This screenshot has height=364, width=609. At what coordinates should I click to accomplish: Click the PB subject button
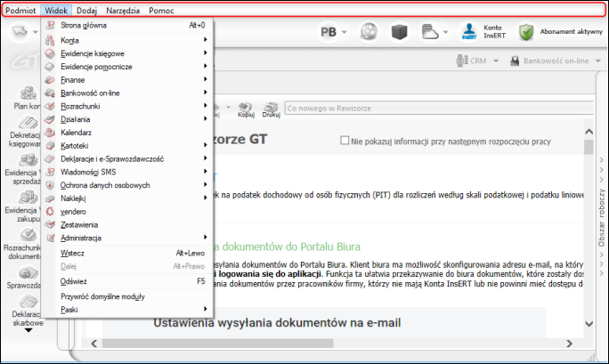coord(329,32)
